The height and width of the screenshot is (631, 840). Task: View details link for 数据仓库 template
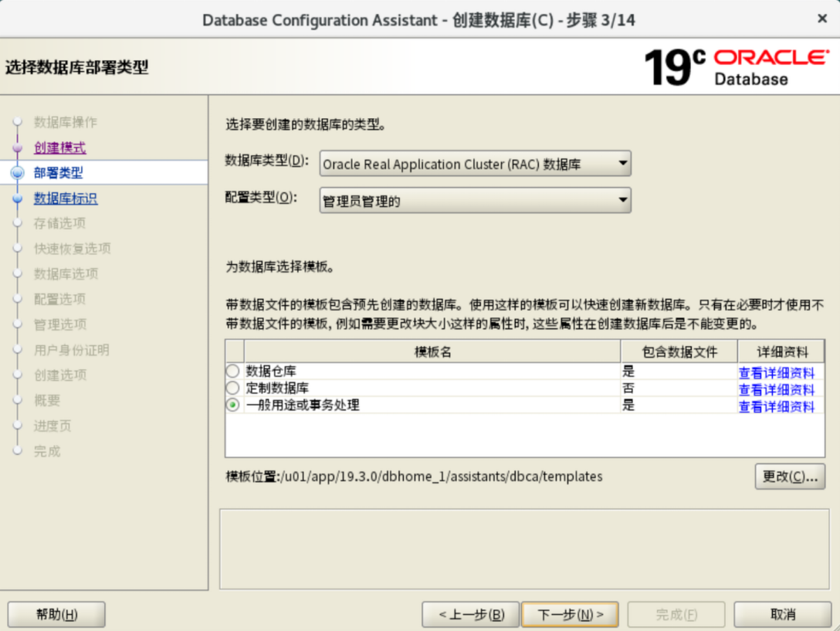coord(776,372)
